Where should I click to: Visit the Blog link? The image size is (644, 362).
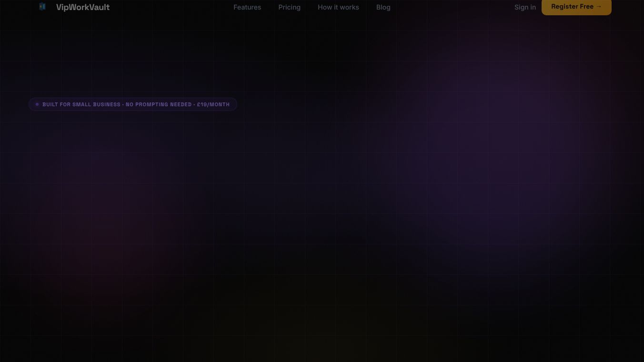point(383,7)
